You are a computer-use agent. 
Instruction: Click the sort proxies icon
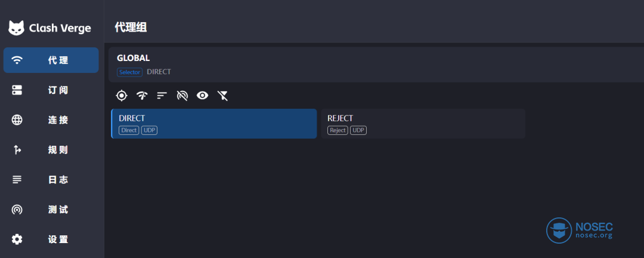(162, 96)
